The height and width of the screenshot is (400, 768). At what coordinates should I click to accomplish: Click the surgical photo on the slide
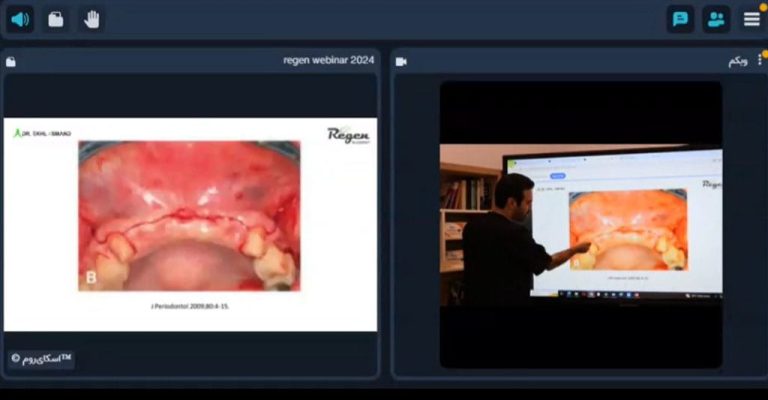click(x=189, y=215)
